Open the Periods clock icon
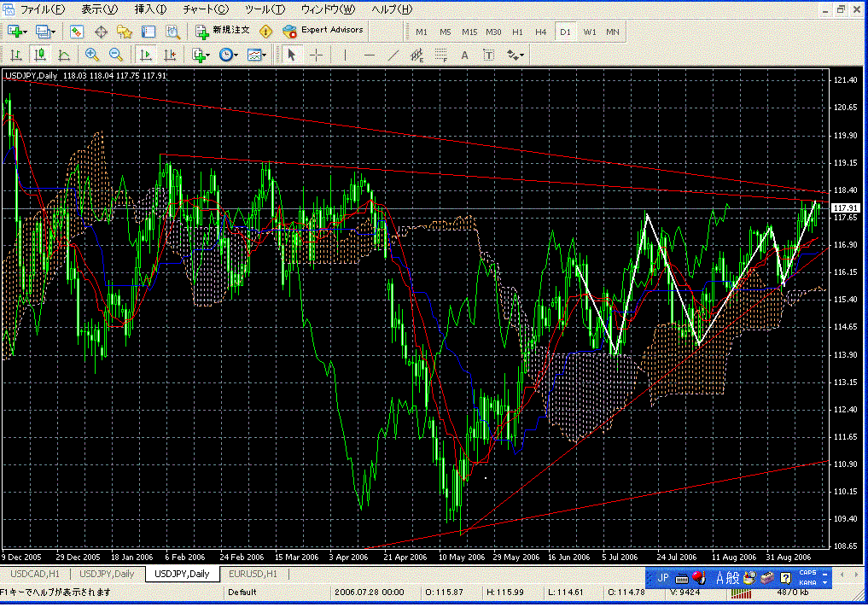868x607 pixels. [225, 55]
